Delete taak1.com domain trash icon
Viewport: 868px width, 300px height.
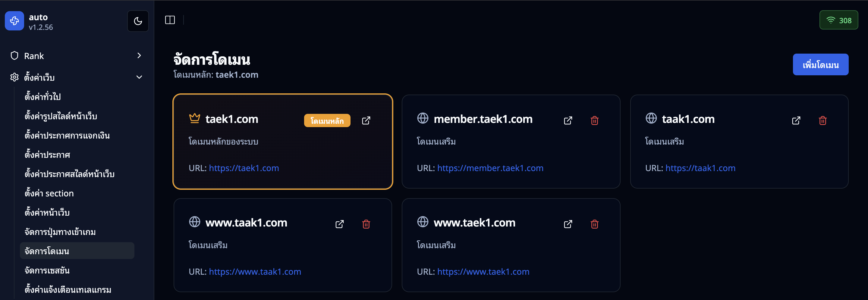[822, 120]
